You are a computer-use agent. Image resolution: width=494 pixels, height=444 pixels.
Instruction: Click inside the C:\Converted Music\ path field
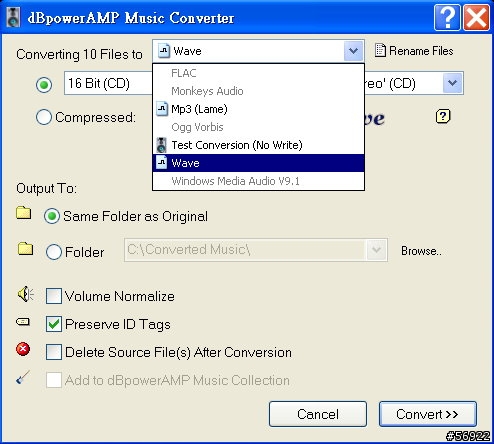coord(245,250)
